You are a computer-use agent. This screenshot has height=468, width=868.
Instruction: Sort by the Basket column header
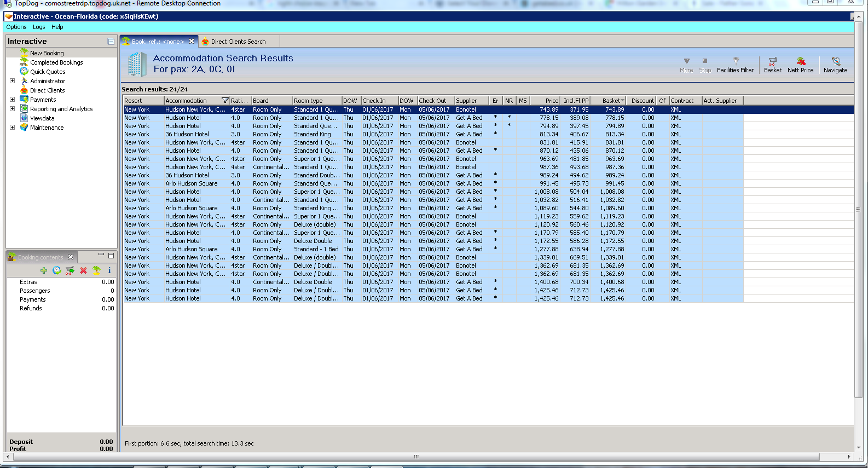608,101
